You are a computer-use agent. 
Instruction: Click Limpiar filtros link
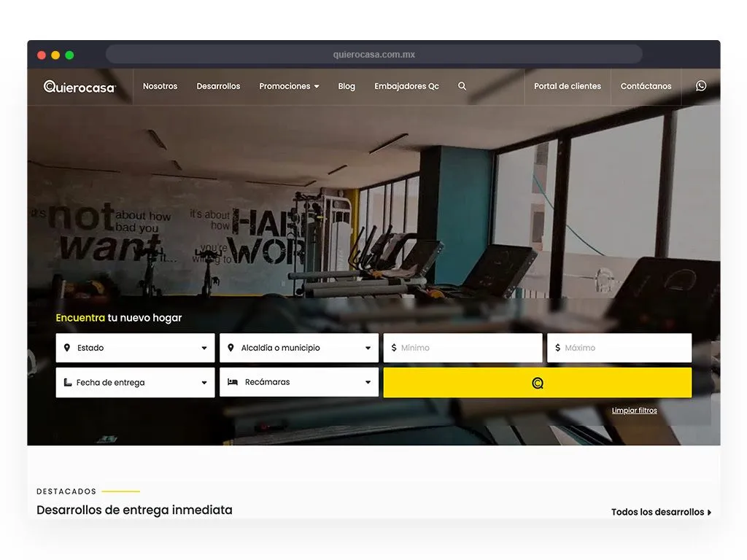(x=634, y=411)
